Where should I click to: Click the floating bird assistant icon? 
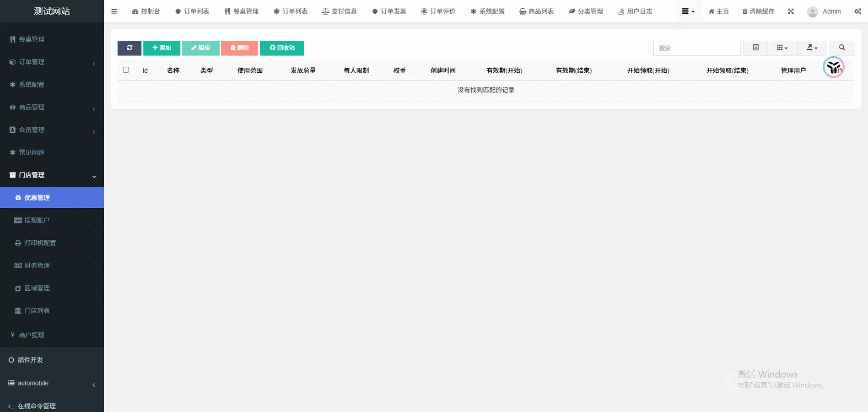point(833,67)
